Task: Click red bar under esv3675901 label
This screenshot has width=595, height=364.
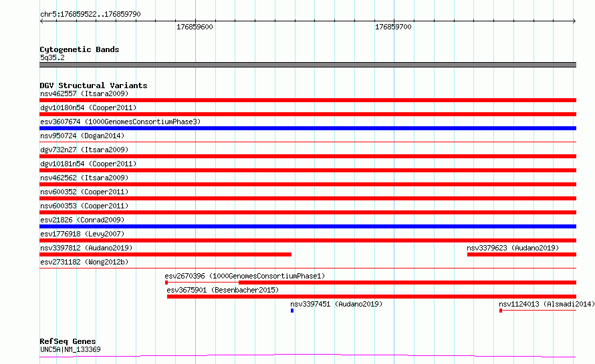Action: (x=372, y=297)
